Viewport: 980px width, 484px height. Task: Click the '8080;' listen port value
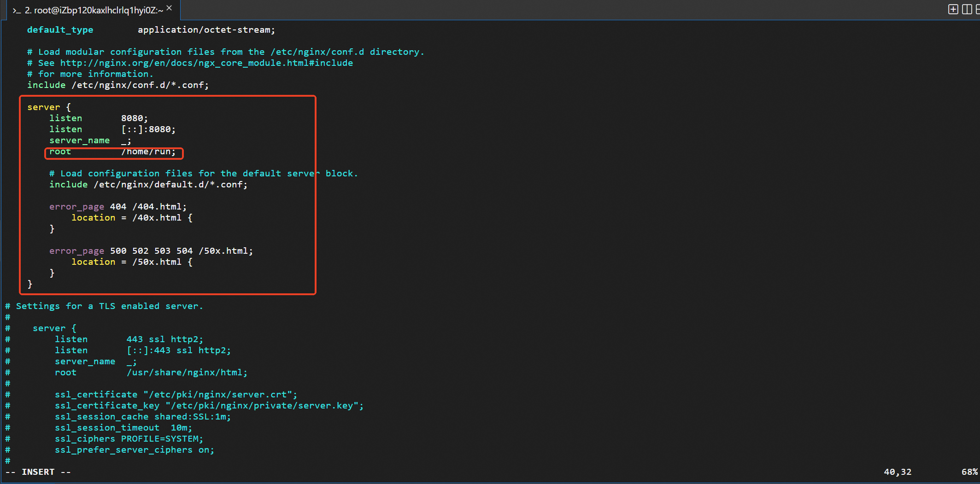pyautogui.click(x=135, y=118)
